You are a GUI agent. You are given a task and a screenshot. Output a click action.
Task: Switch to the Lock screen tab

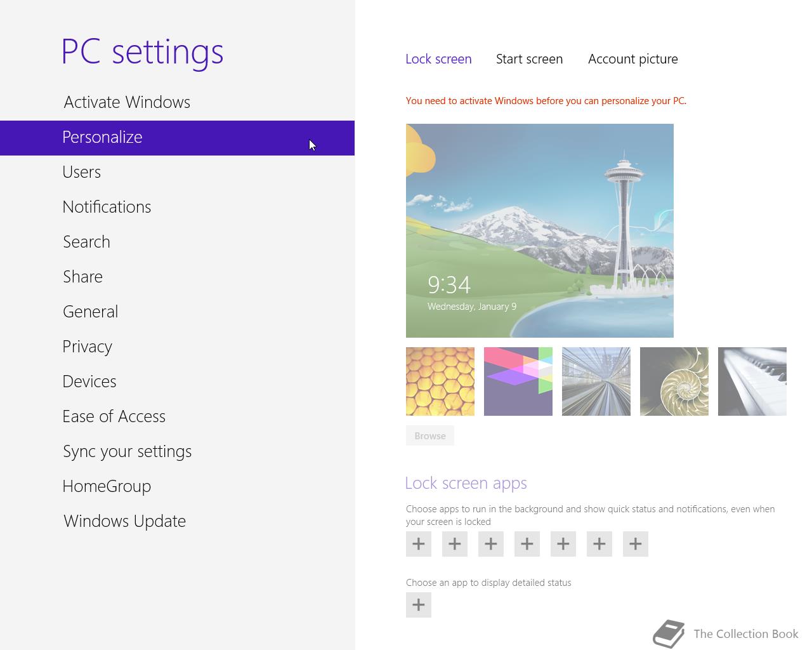[438, 59]
